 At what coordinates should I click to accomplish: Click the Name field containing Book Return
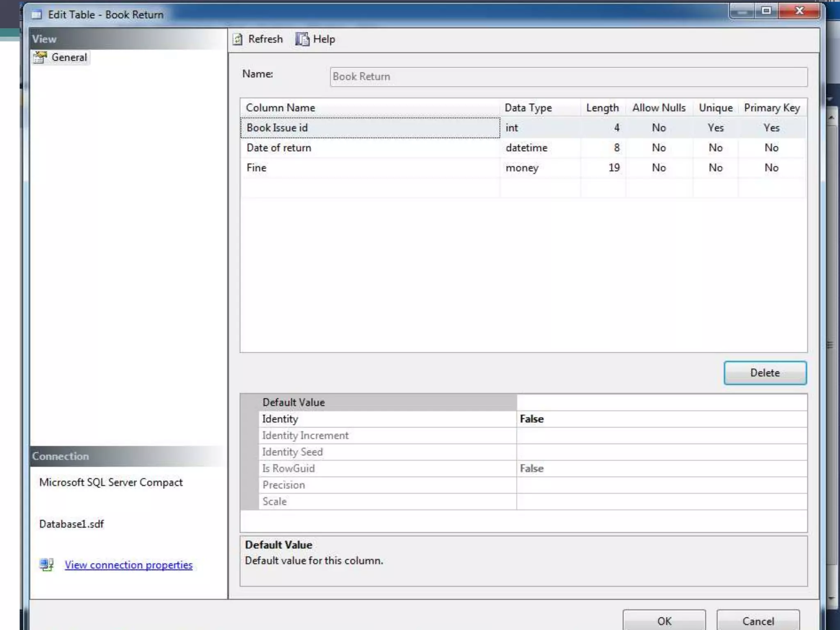568,77
